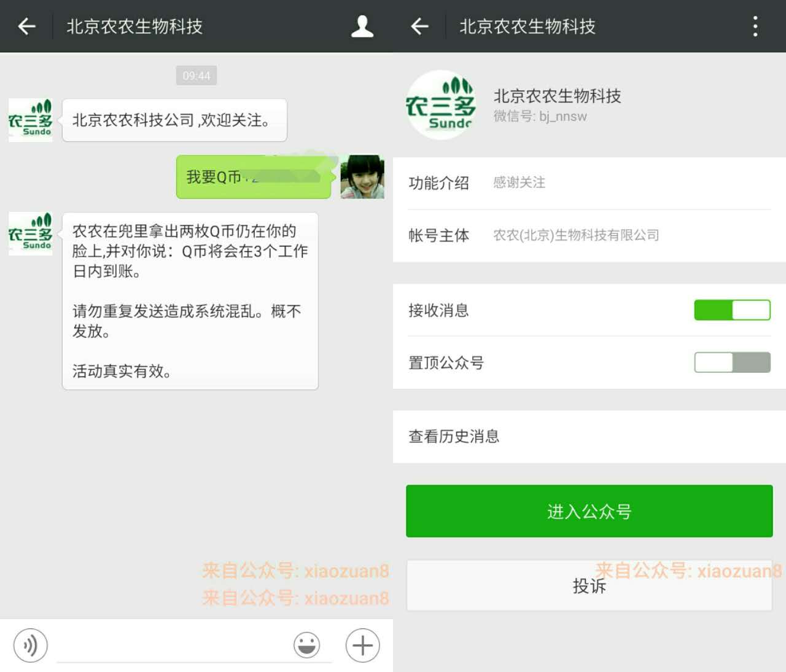Tap the 置顶公众号 label
The height and width of the screenshot is (672, 786).
[446, 362]
